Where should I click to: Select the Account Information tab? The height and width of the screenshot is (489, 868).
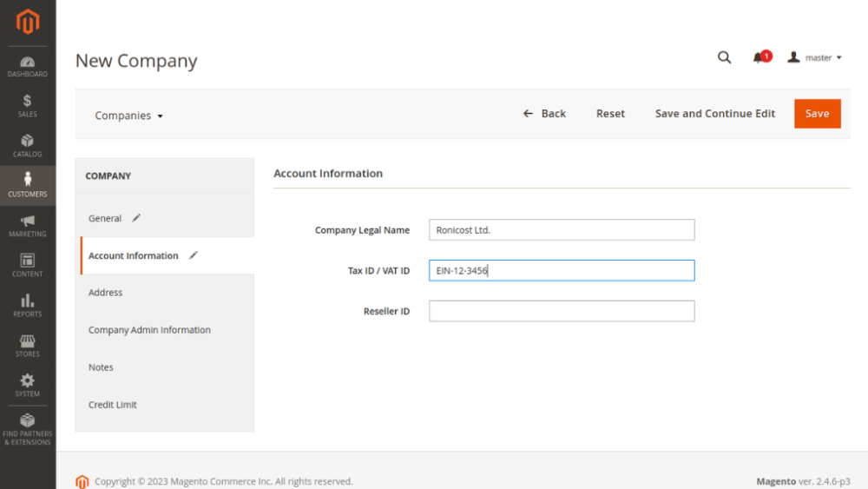(134, 255)
